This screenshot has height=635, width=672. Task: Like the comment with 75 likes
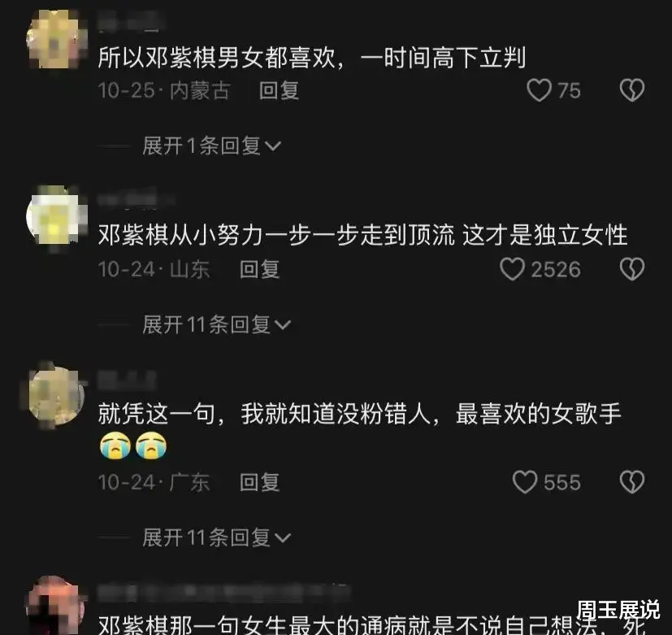[x=539, y=90]
